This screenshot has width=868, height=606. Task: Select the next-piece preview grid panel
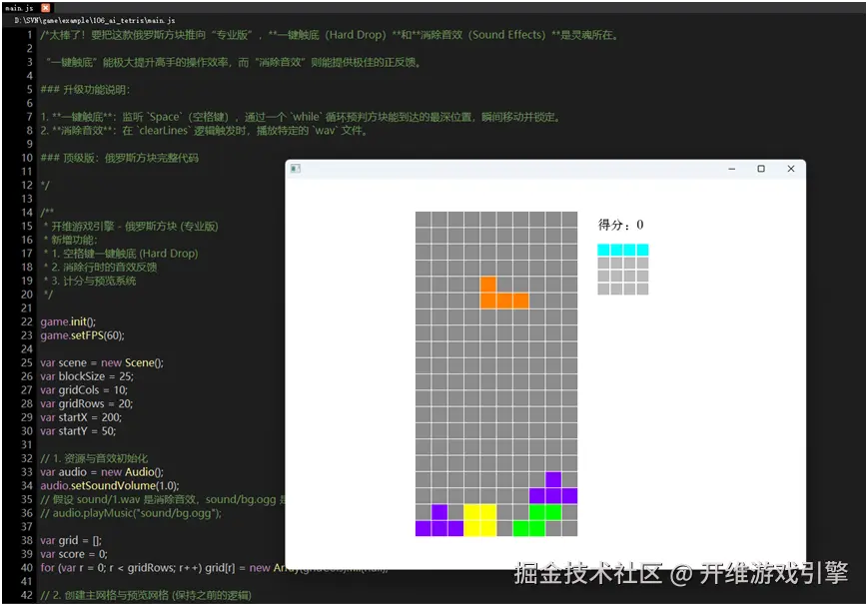(x=622, y=268)
